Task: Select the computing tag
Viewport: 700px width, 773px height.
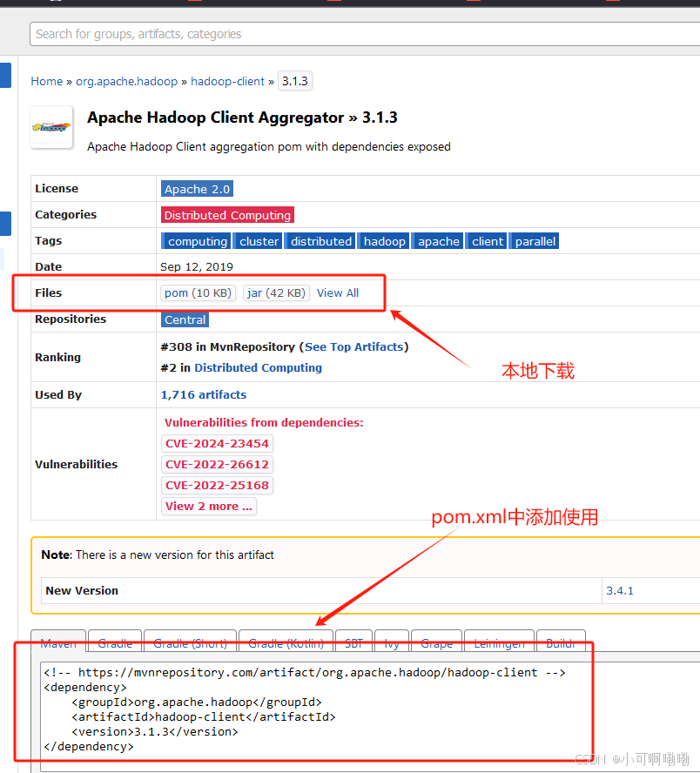Action: click(x=197, y=241)
